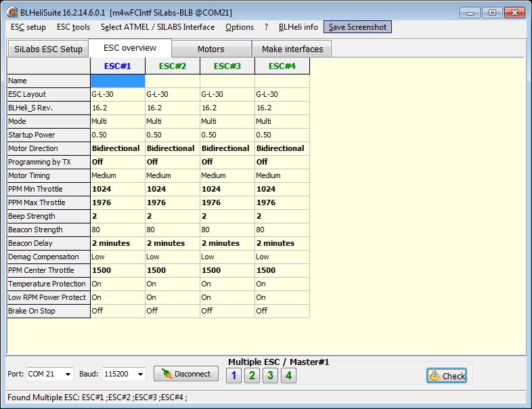This screenshot has width=532, height=409.
Task: Click ESC#2 PPM Center Throttle 1500 cell
Action: pos(173,270)
